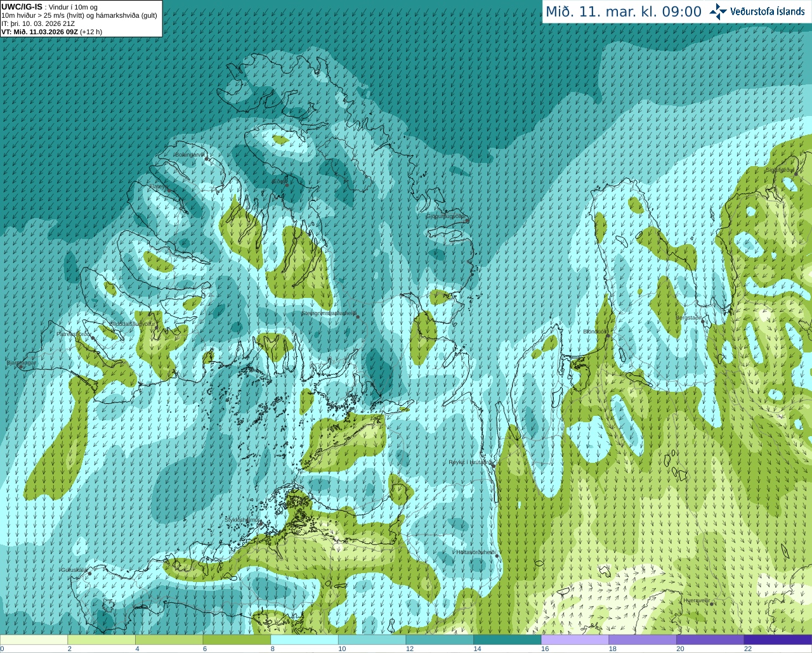The width and height of the screenshot is (812, 653).
Task: Select the 16–18 m/s lavender legend swatch
Action: [x=575, y=640]
